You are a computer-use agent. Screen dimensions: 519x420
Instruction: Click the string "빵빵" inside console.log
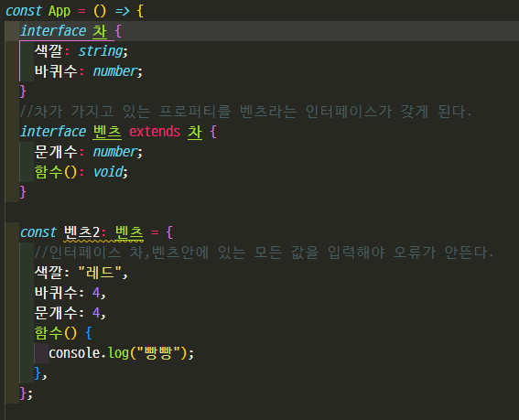pyautogui.click(x=158, y=353)
